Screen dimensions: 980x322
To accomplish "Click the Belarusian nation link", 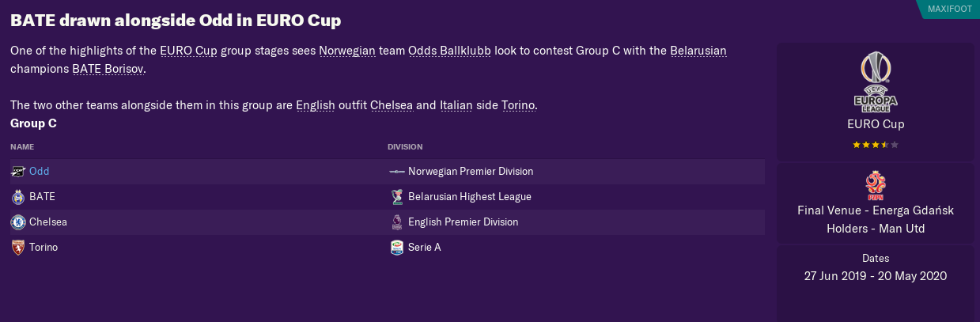I will [x=698, y=51].
